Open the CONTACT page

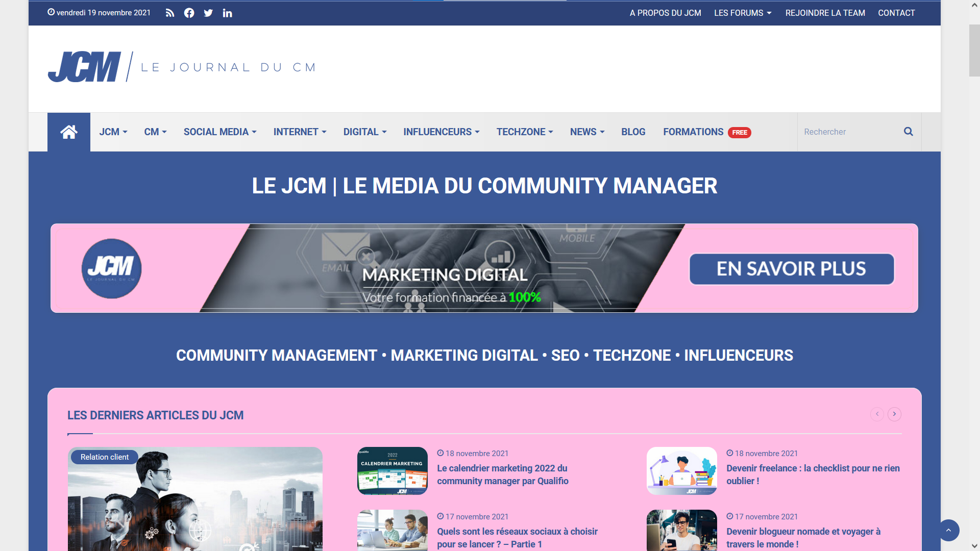(x=896, y=13)
